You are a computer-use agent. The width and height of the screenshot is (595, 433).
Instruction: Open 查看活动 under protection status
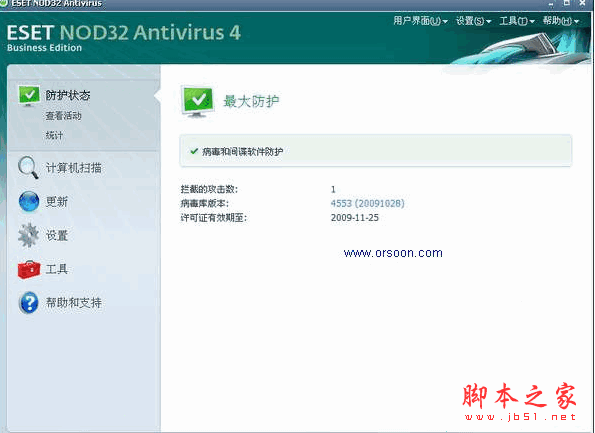[63, 116]
